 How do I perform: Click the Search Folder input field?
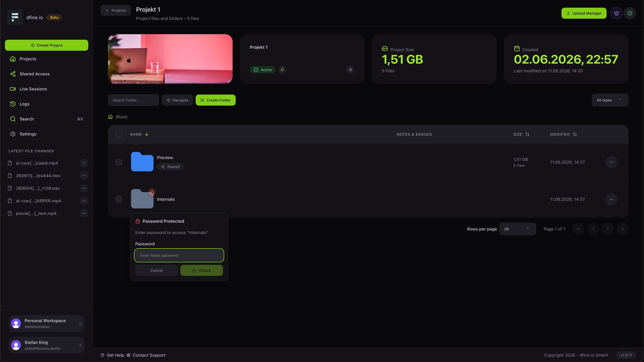133,100
